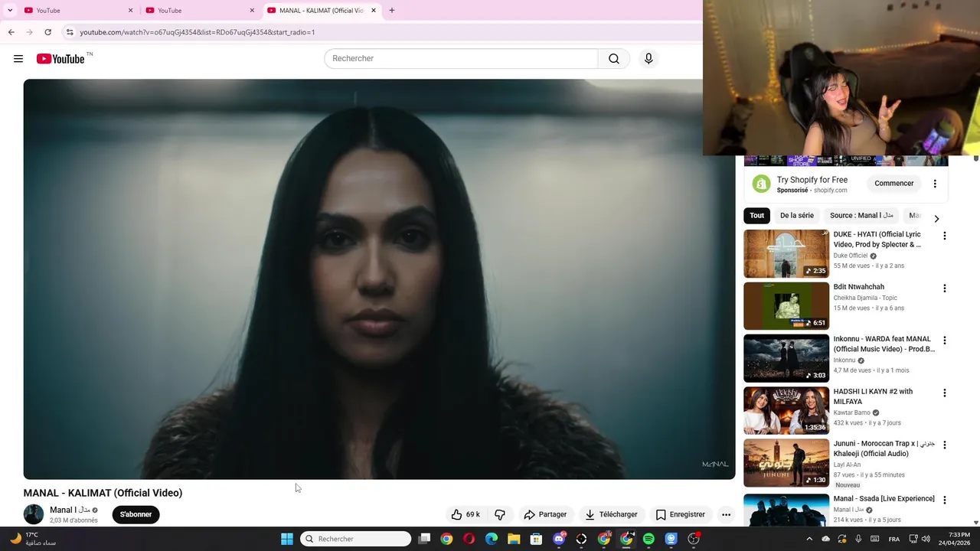The image size is (980, 551).
Task: Open DUKE - HYATI video thumbnail
Action: tap(786, 253)
